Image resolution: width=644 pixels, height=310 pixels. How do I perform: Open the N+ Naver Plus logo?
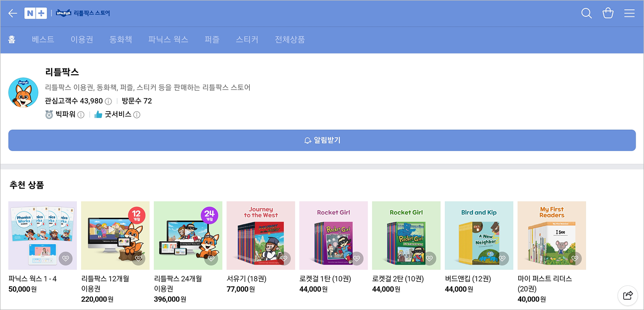pos(36,13)
